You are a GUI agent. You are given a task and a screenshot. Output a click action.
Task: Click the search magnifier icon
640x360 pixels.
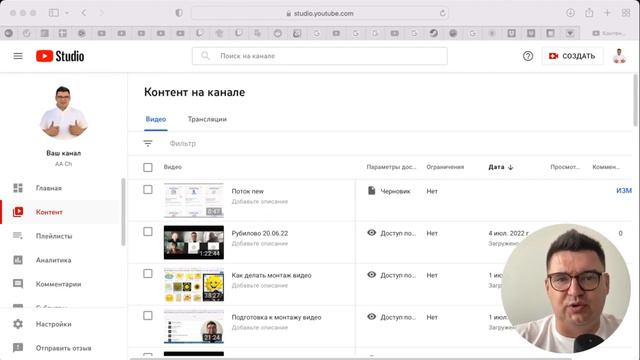click(x=205, y=56)
